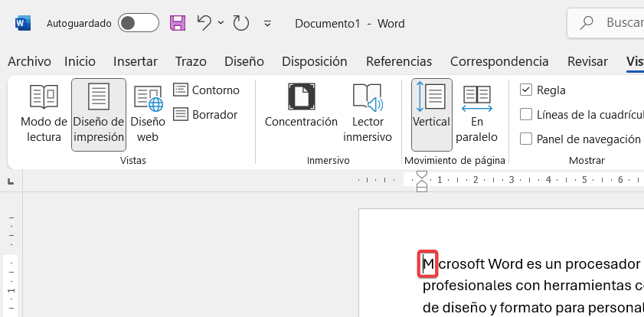
Task: Enable Modo de lectura view
Action: click(x=44, y=115)
